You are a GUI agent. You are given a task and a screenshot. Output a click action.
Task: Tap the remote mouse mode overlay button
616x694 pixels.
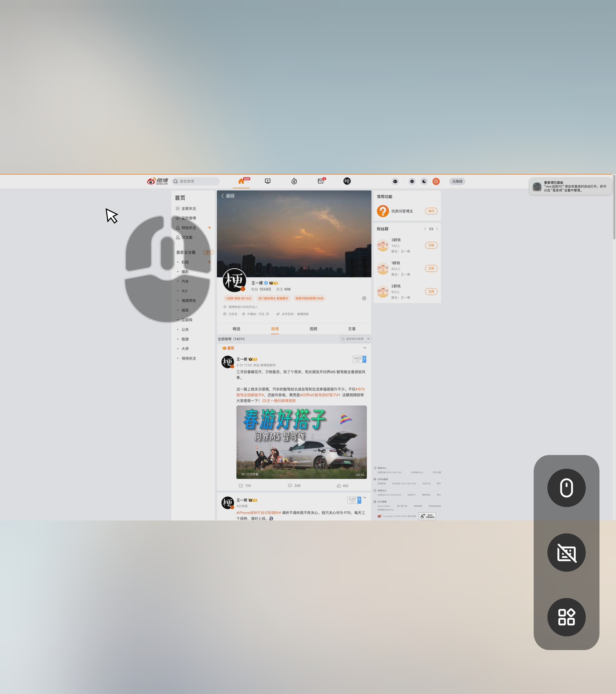pyautogui.click(x=566, y=488)
